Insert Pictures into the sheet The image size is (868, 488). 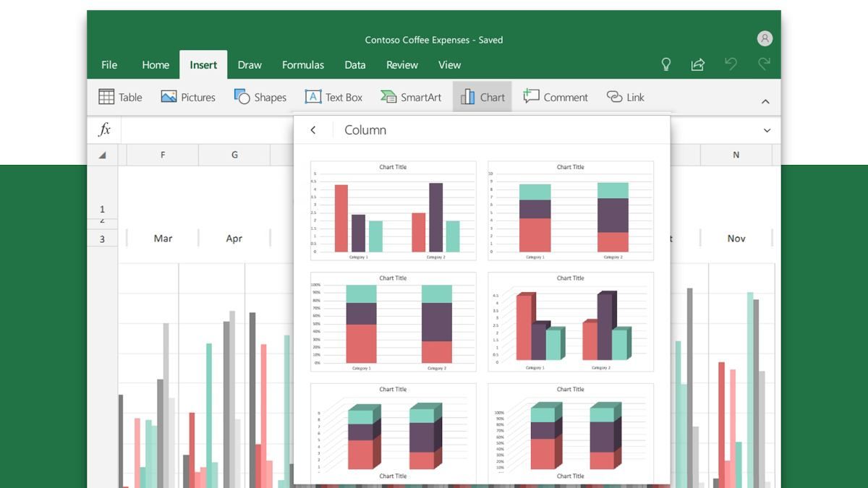click(x=187, y=97)
